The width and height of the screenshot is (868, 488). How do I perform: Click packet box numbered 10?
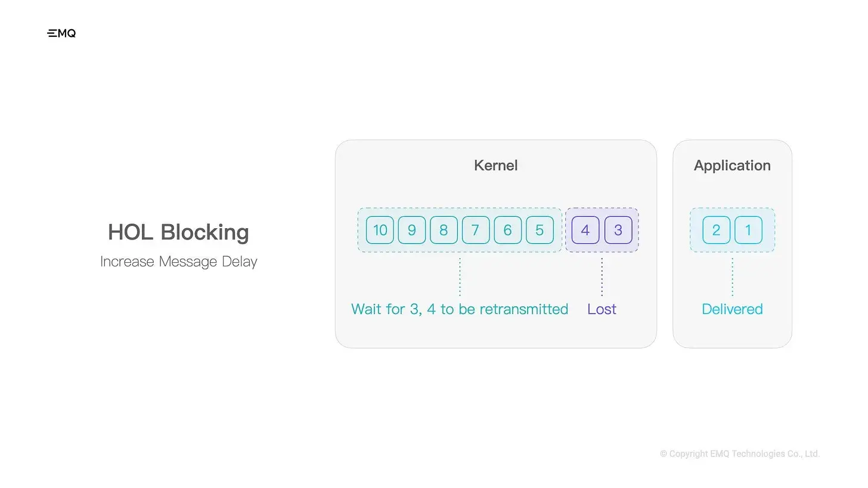click(x=380, y=230)
